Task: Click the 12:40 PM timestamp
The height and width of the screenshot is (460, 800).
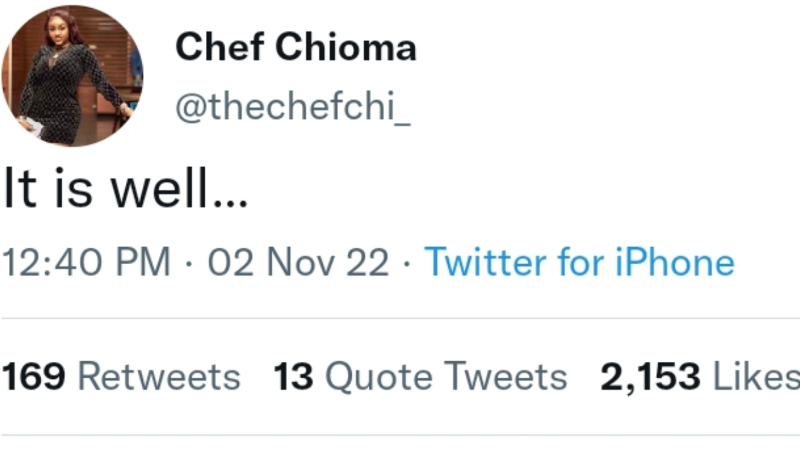Action: click(x=86, y=263)
